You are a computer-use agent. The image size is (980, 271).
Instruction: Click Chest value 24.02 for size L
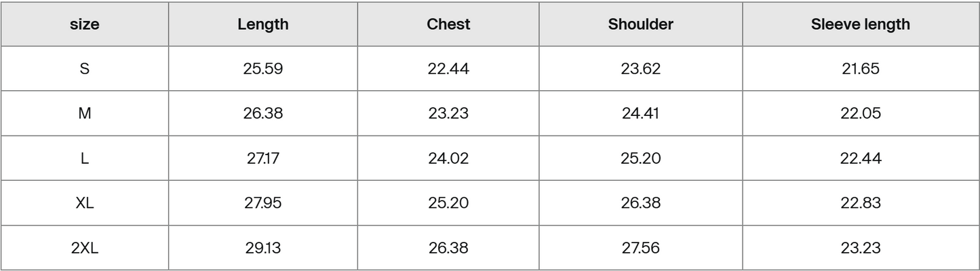click(448, 159)
